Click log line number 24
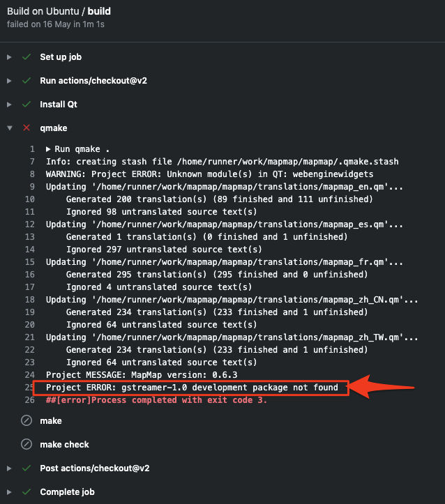The width and height of the screenshot is (445, 504). [30, 375]
